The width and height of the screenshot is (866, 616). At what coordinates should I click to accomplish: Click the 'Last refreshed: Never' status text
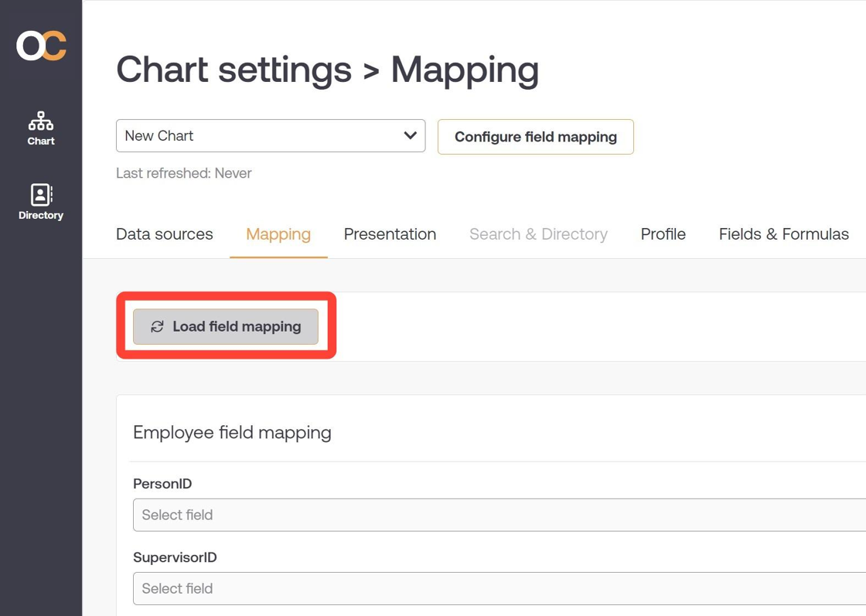pyautogui.click(x=184, y=173)
